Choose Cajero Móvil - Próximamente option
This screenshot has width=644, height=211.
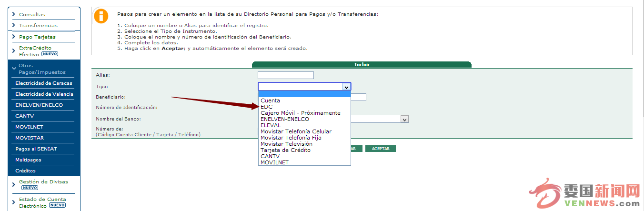tap(301, 113)
